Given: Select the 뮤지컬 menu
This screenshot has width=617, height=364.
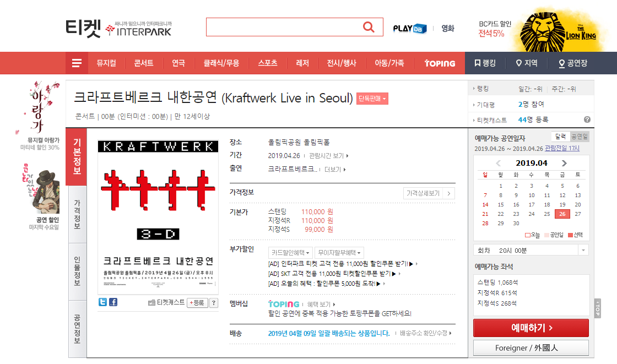Looking at the screenshot, I should tap(106, 63).
